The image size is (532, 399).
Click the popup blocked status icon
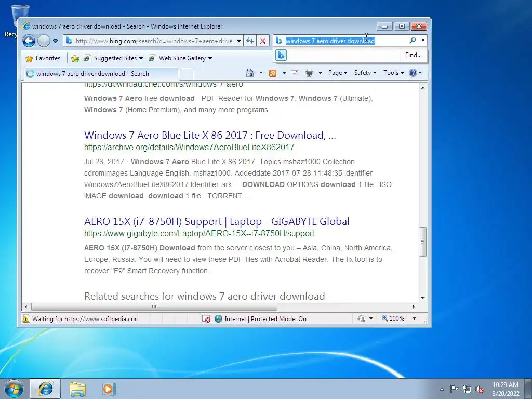(x=206, y=319)
